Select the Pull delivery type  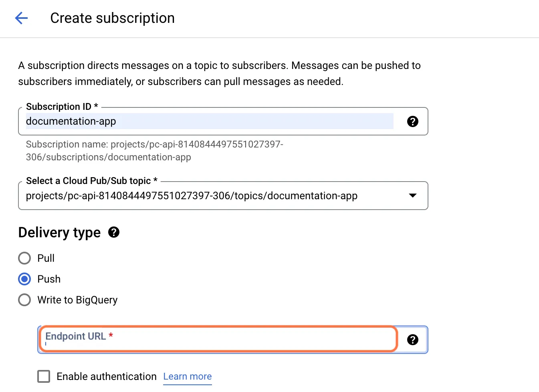[24, 258]
